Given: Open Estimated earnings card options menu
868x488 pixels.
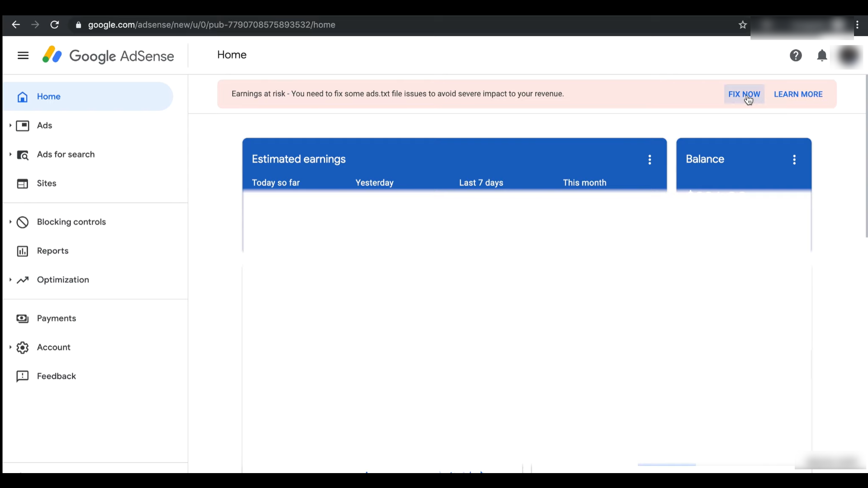Looking at the screenshot, I should pyautogui.click(x=650, y=160).
